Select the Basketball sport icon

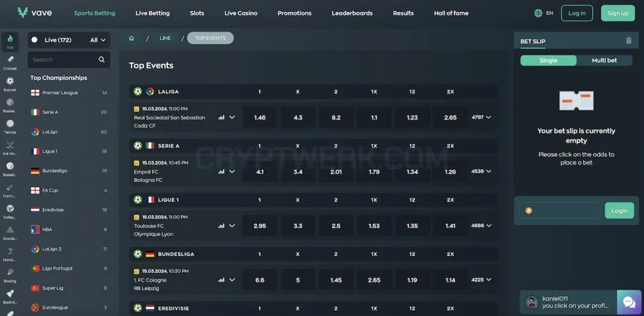coord(10,102)
